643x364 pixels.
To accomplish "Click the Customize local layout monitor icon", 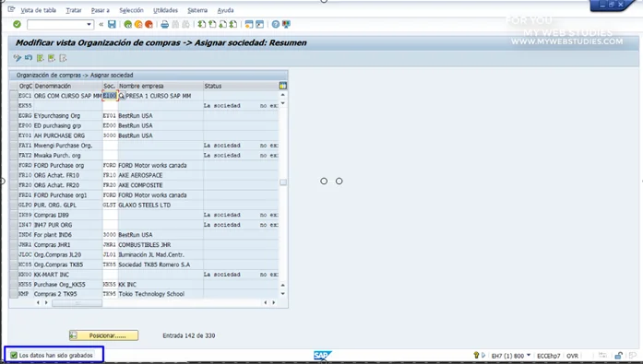I will [286, 25].
